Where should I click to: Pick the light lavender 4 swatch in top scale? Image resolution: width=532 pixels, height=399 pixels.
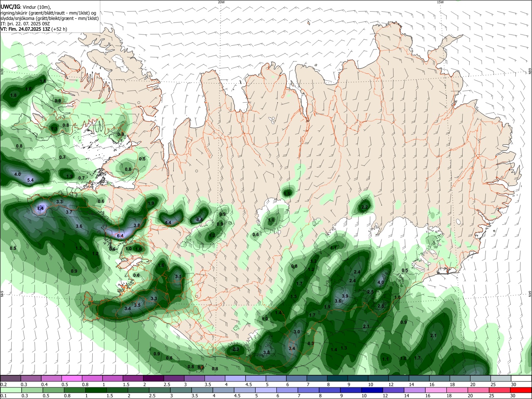pyautogui.click(x=235, y=378)
